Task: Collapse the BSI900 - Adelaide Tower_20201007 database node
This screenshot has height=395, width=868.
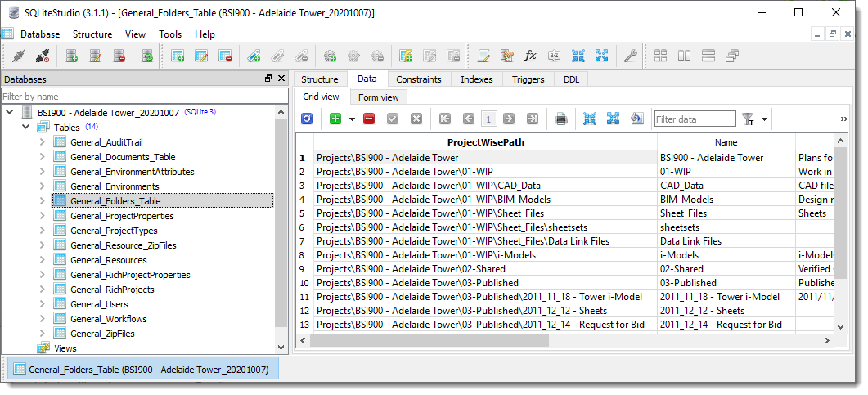Action: point(10,112)
